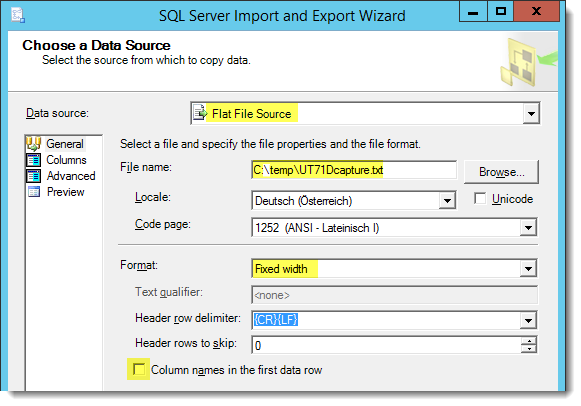Screen dimensions: 581x406
Task: Click the Deutsch (Österreich) locale value
Action: (303, 201)
